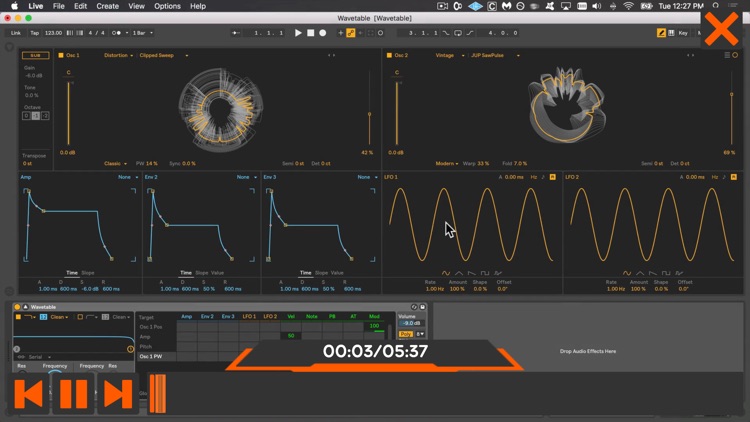Select square waveform for LFO 1
Image resolution: width=750 pixels, height=422 pixels.
[485, 273]
